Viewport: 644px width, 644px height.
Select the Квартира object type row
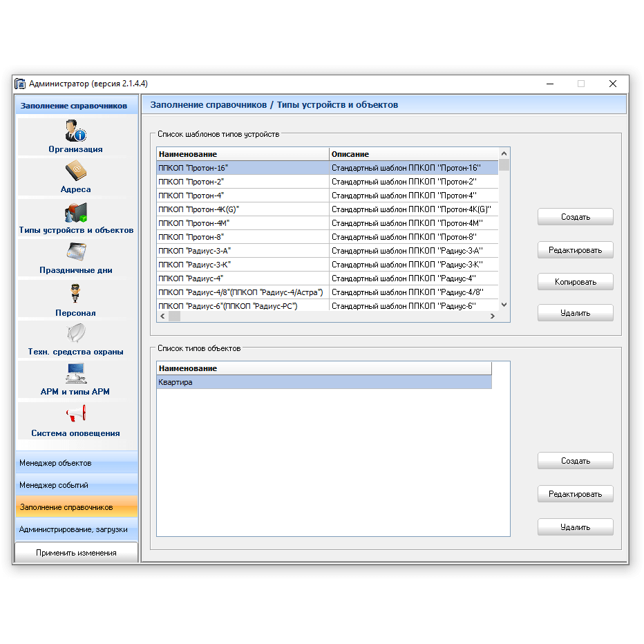click(x=324, y=382)
